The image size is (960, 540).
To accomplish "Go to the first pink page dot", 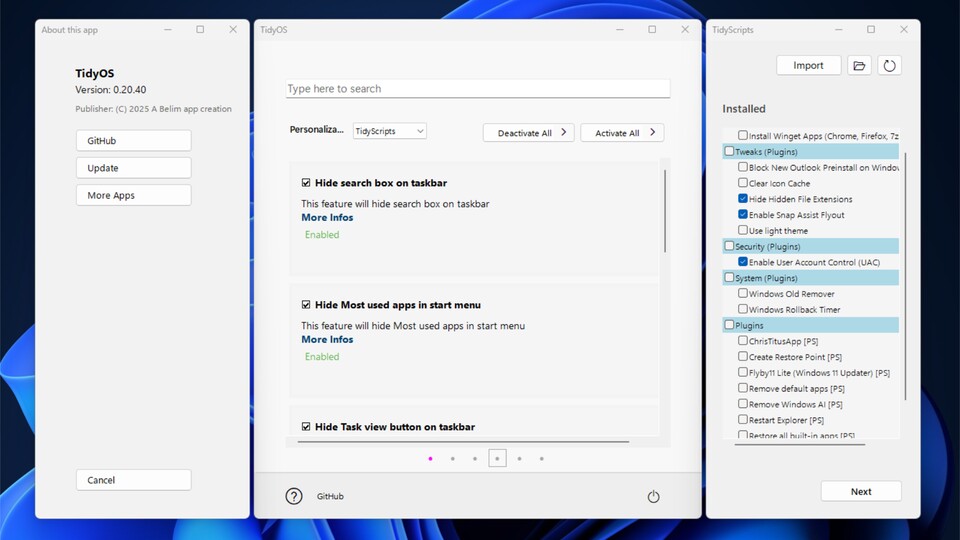I will click(430, 459).
